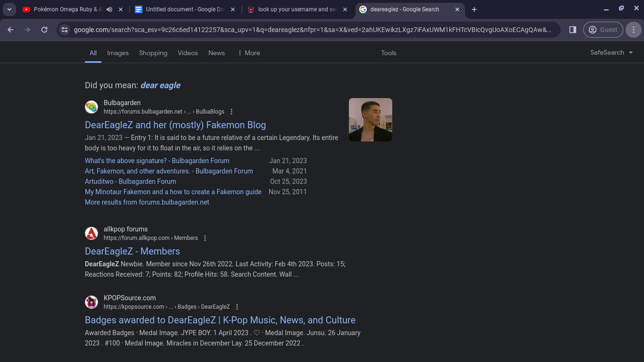Open the tab search dropdown arrow
Screen dimensions: 644x362
(x=9, y=9)
